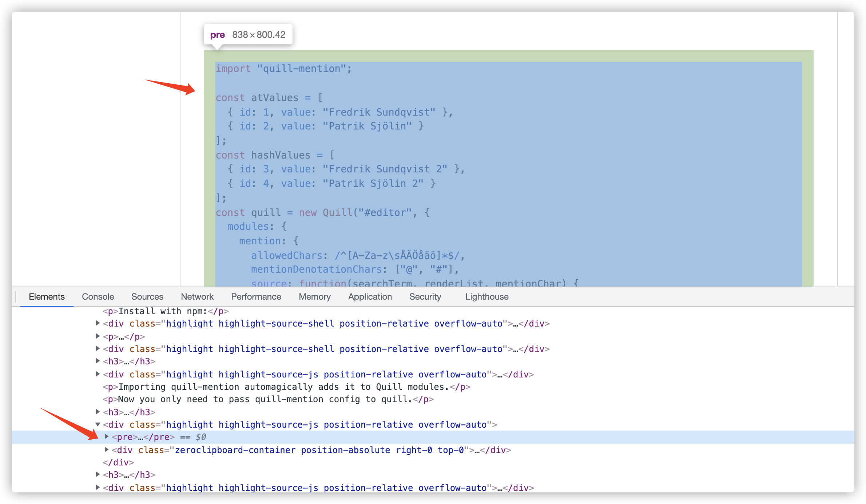This screenshot has width=866, height=504.
Task: Click the '$0' marker beside the pre node
Action: (x=201, y=437)
